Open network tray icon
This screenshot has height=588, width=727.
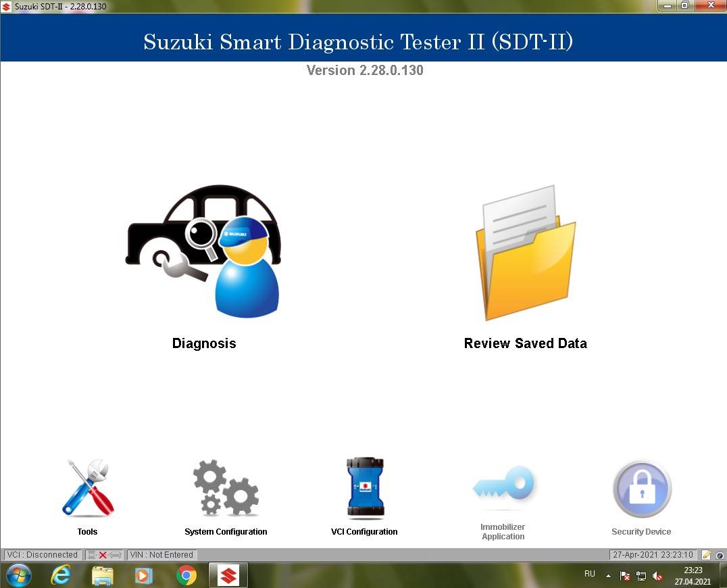(641, 576)
